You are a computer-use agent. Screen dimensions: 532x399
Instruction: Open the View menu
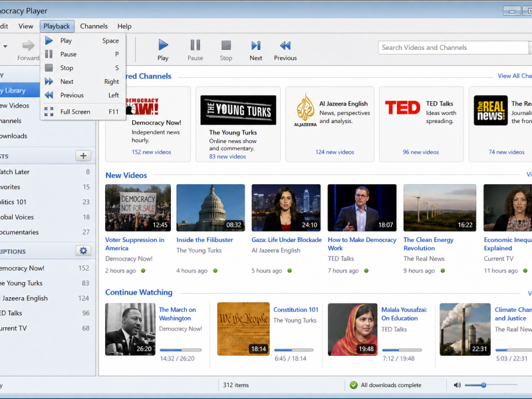tap(26, 26)
